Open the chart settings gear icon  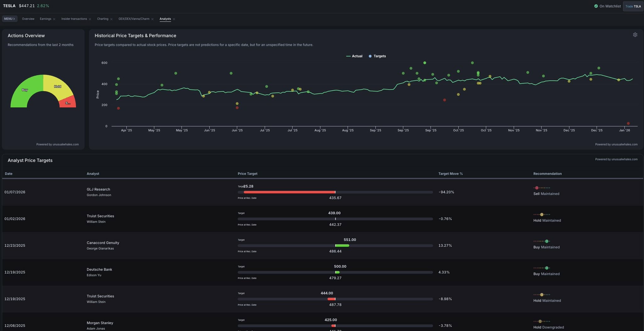[635, 35]
